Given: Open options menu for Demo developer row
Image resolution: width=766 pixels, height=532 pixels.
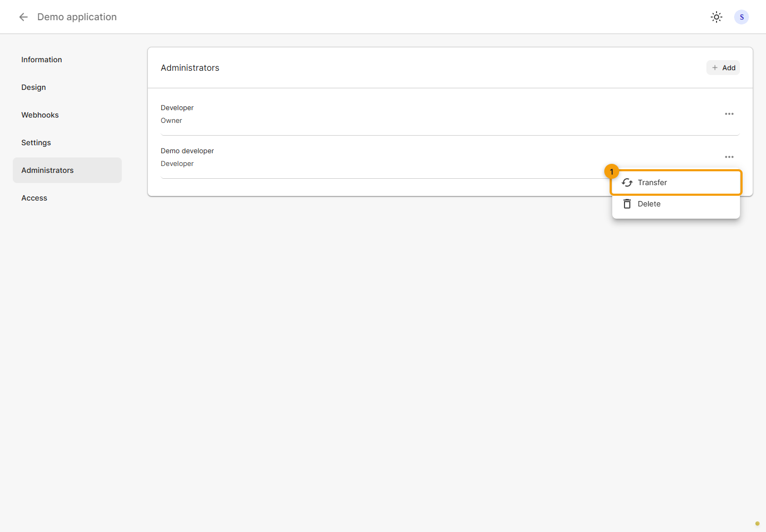Looking at the screenshot, I should 729,157.
